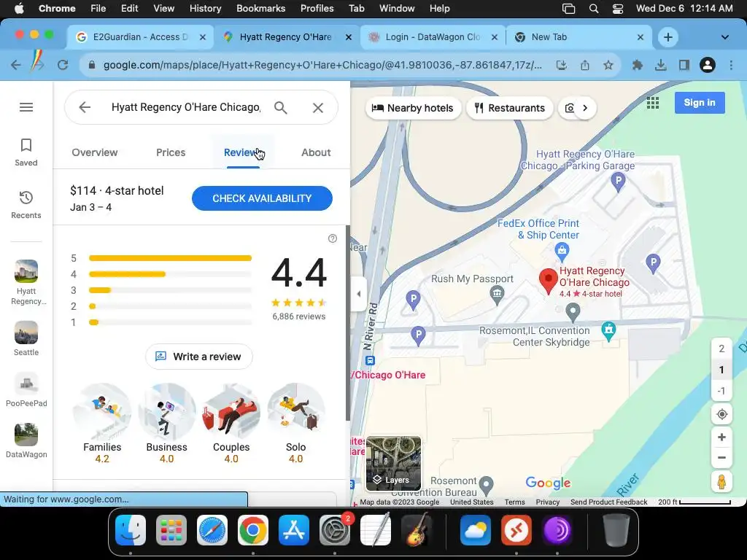The height and width of the screenshot is (560, 747).
Task: Open a new tab with plus
Action: 668,37
